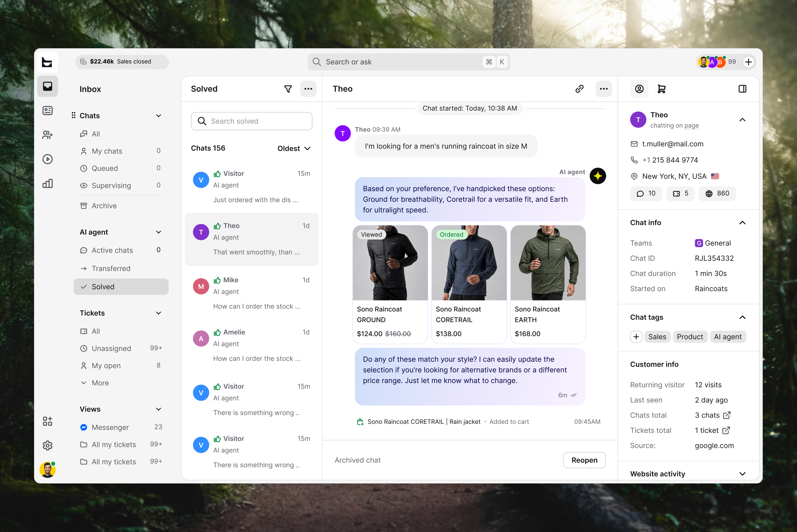Open the team members icon in sidebar

click(48, 135)
